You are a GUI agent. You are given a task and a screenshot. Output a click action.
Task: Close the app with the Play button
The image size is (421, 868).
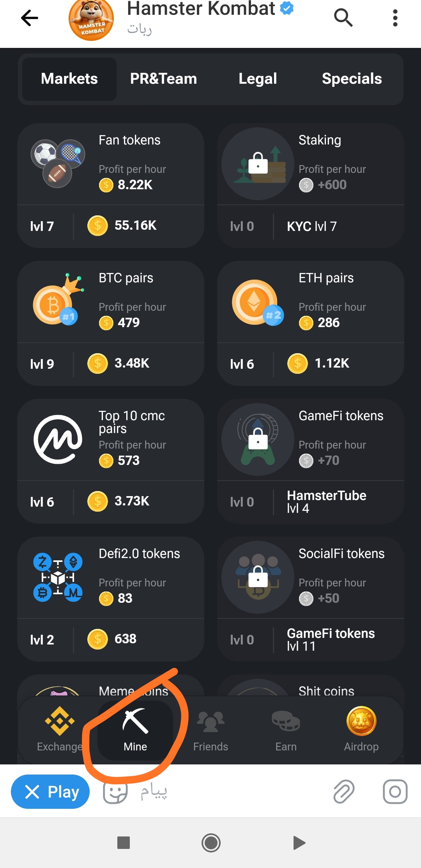pos(50,792)
